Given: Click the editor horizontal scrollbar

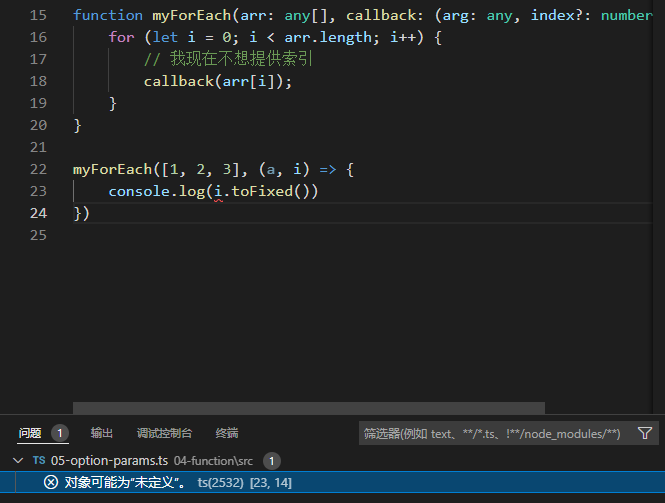Looking at the screenshot, I should pos(308,408).
